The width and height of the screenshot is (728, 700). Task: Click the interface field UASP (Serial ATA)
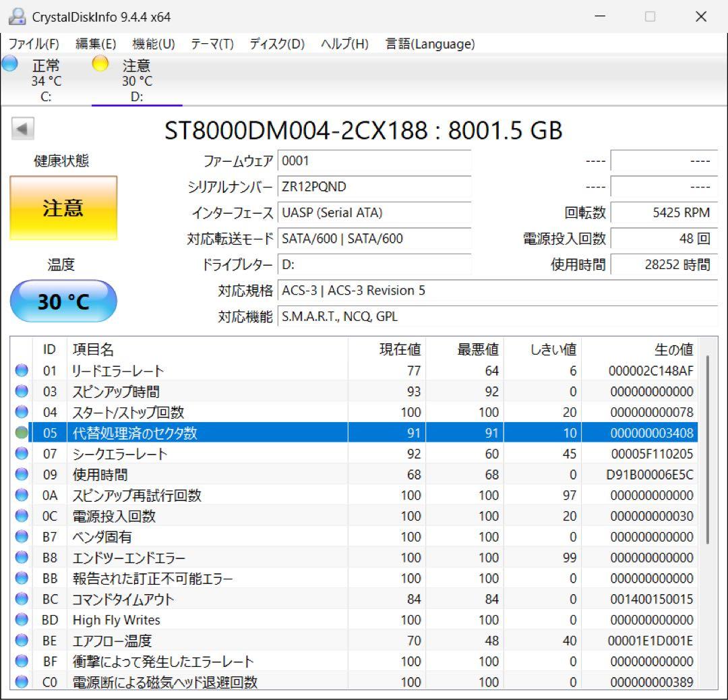click(x=374, y=212)
